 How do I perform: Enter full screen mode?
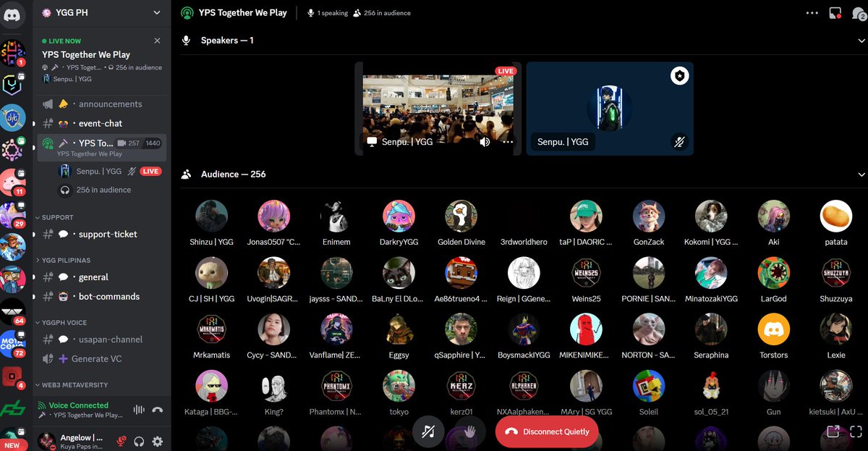coord(856,431)
